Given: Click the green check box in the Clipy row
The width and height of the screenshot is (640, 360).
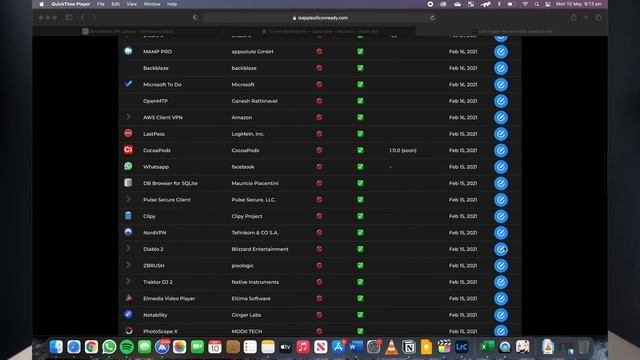Looking at the screenshot, I should pos(360,216).
